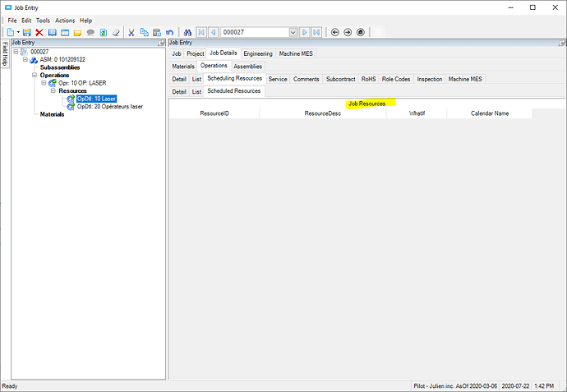
Task: Open the Role Codes tab
Action: click(x=396, y=79)
